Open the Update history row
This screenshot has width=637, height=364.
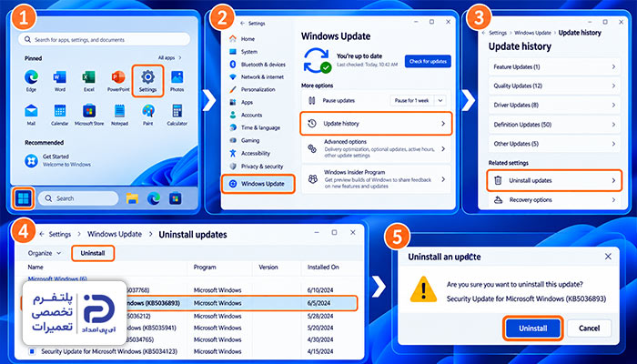point(376,124)
